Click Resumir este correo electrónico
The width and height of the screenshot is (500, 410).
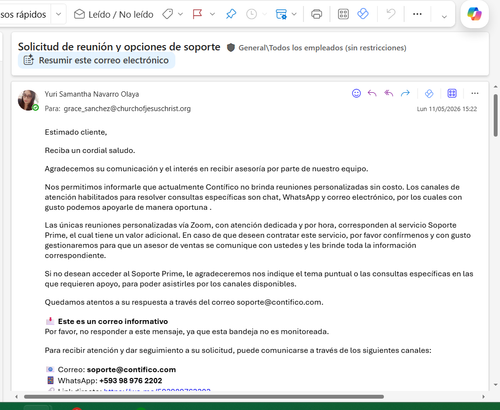point(96,60)
